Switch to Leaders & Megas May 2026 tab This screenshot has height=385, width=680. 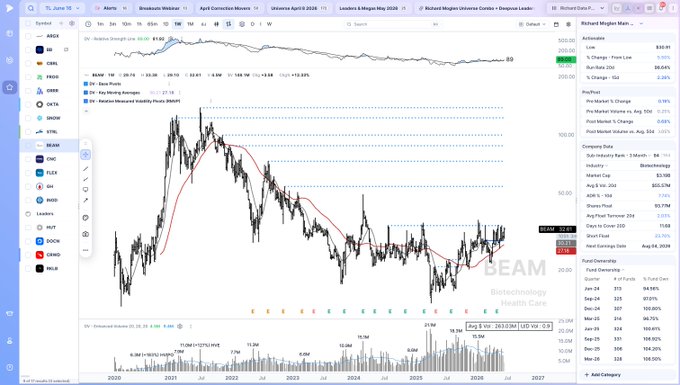pos(373,8)
